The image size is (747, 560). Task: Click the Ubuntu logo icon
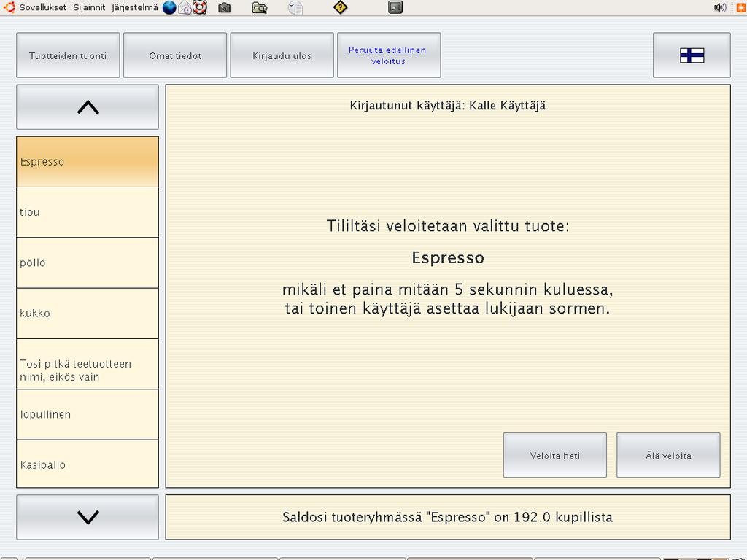(x=9, y=7)
